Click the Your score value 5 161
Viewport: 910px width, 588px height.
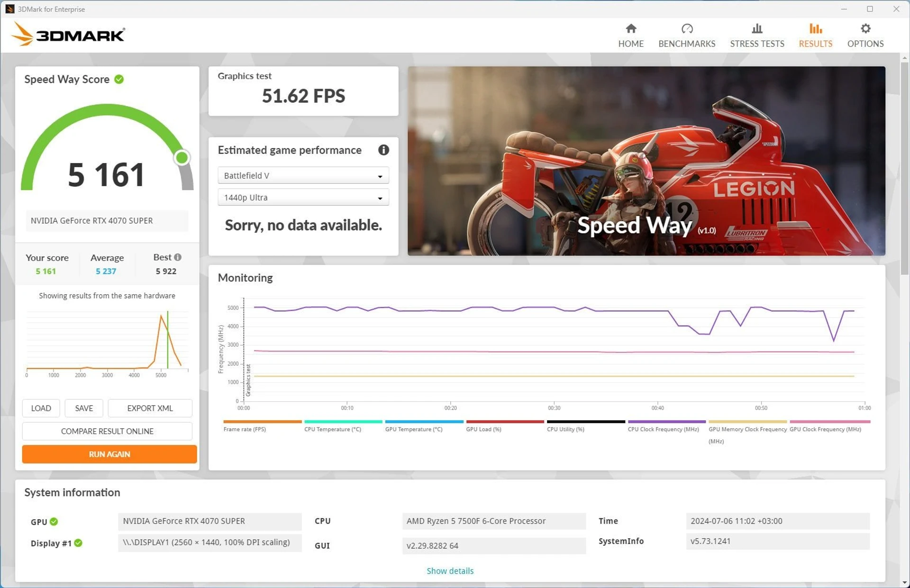click(45, 271)
